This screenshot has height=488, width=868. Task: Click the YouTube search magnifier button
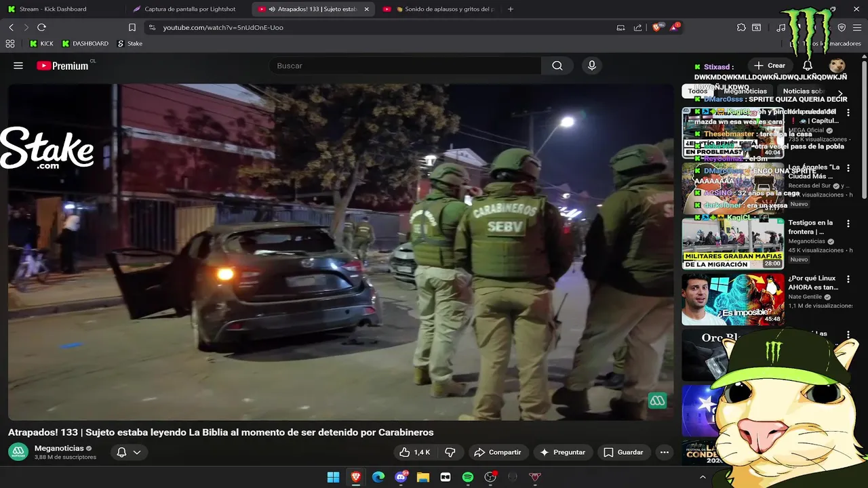point(557,66)
